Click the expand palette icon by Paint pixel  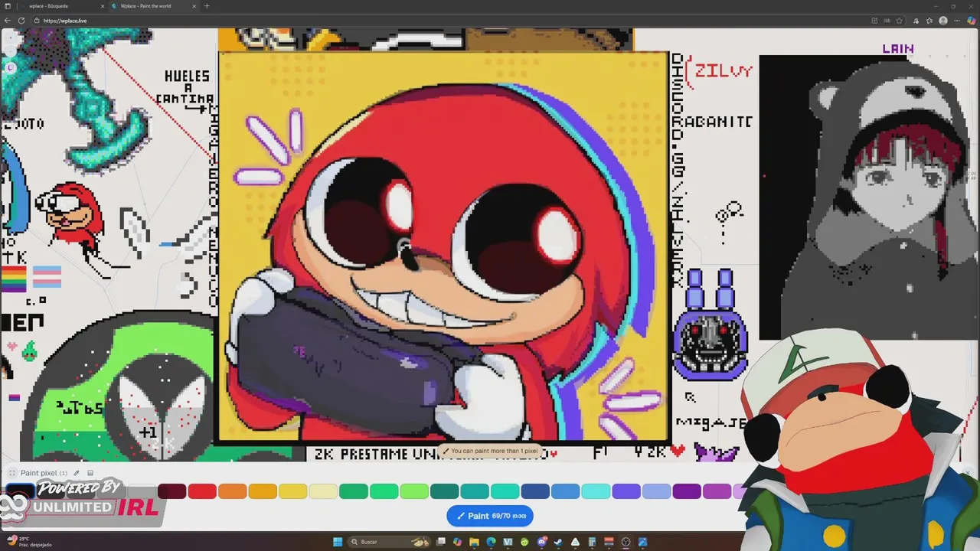click(x=11, y=473)
